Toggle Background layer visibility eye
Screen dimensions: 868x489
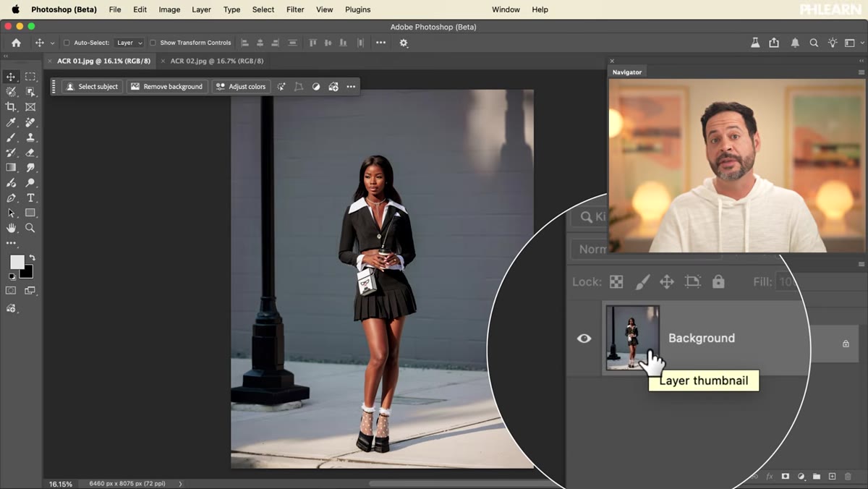584,338
